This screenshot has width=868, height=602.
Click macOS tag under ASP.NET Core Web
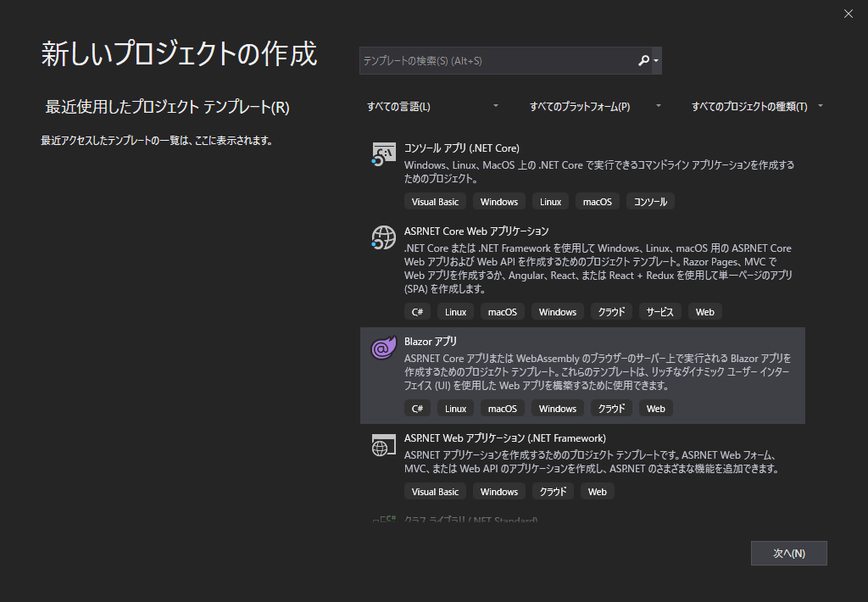[x=502, y=312]
